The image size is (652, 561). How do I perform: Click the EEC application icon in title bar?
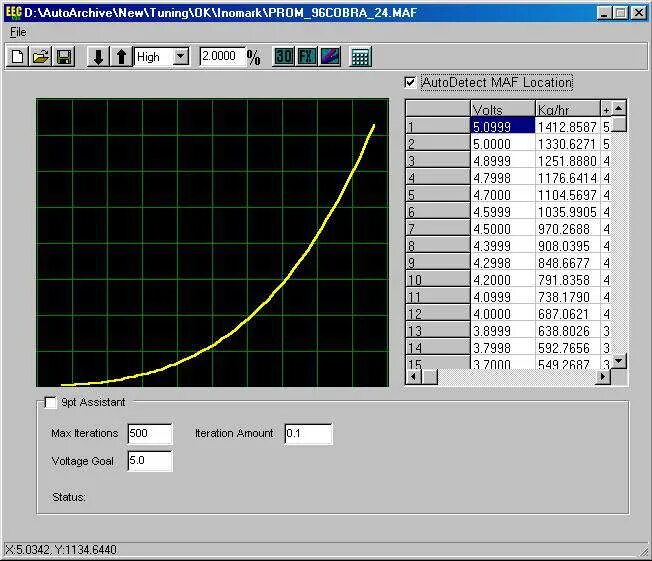pyautogui.click(x=13, y=13)
